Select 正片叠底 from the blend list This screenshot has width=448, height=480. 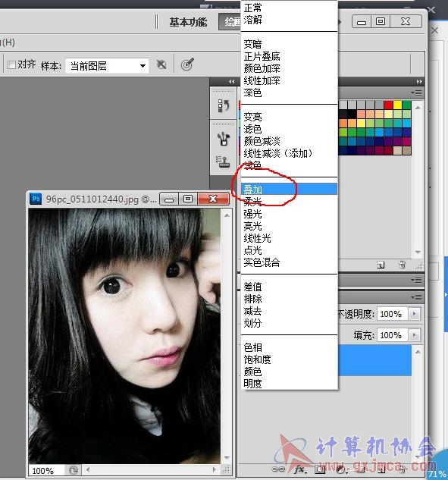tap(289, 56)
